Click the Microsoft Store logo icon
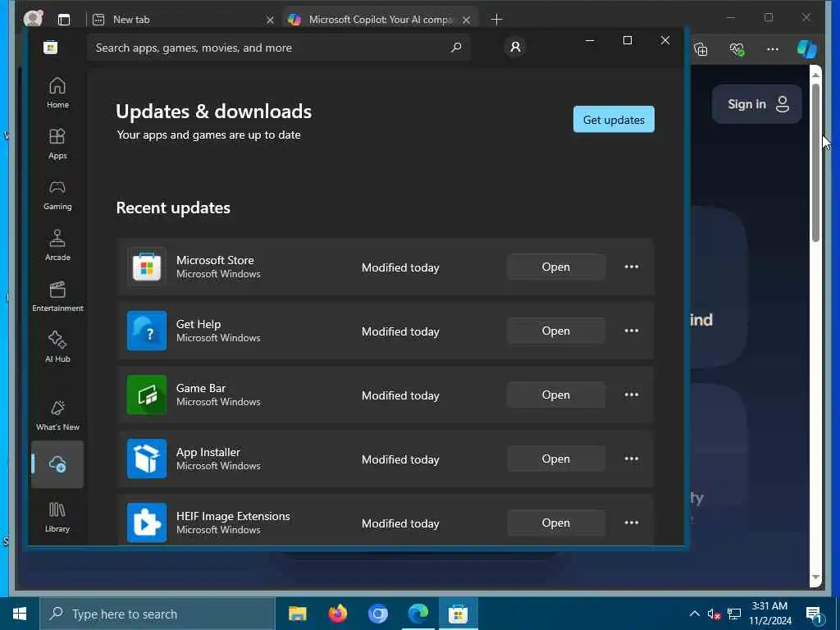 coord(50,48)
